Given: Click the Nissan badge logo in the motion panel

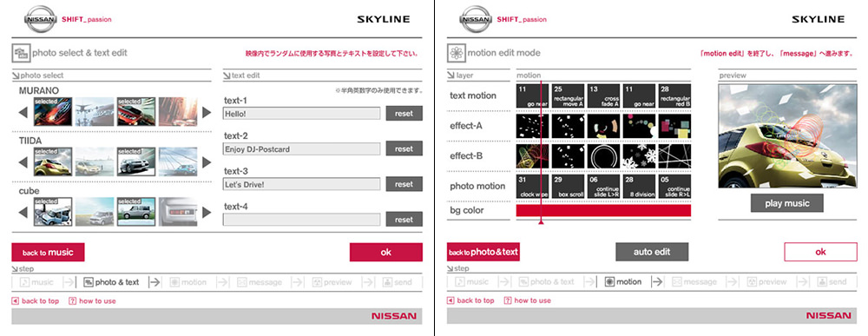Looking at the screenshot, I should click(476, 19).
